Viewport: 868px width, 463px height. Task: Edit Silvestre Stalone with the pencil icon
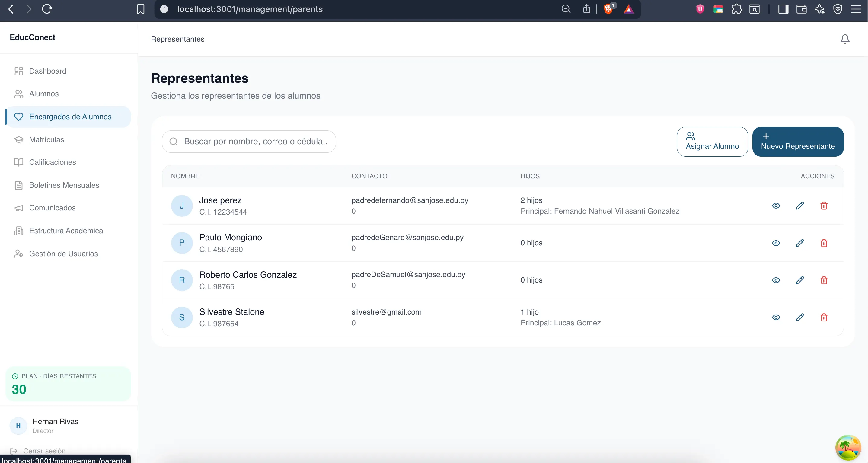pyautogui.click(x=799, y=317)
